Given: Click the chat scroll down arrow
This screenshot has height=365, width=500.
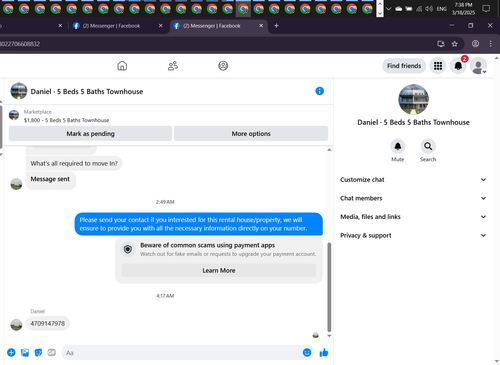Looking at the screenshot, I should click(329, 336).
